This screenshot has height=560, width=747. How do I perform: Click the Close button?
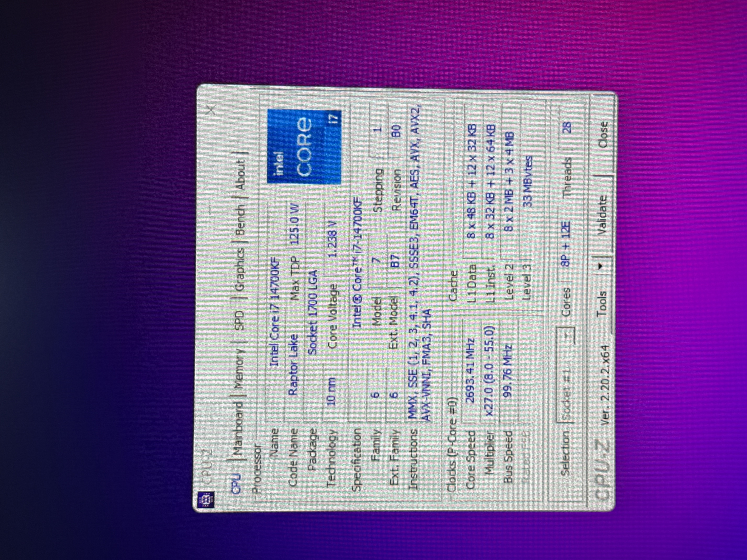pyautogui.click(x=603, y=134)
